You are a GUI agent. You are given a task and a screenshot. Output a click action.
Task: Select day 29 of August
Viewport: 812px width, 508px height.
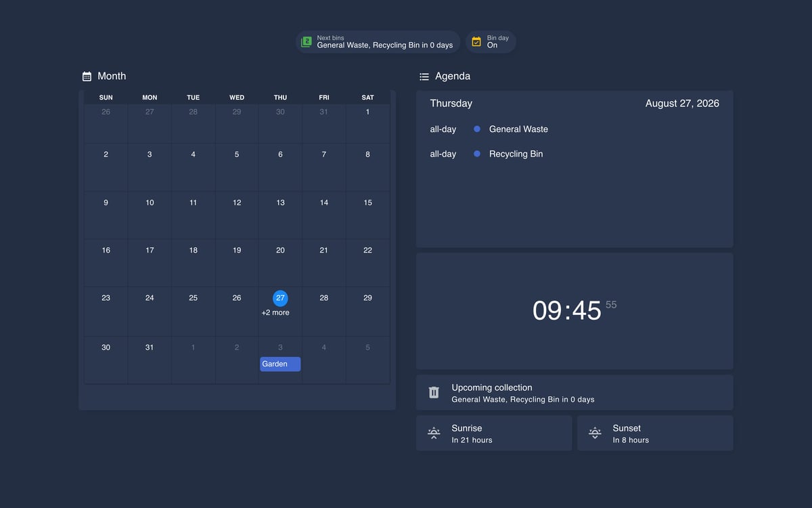(367, 298)
